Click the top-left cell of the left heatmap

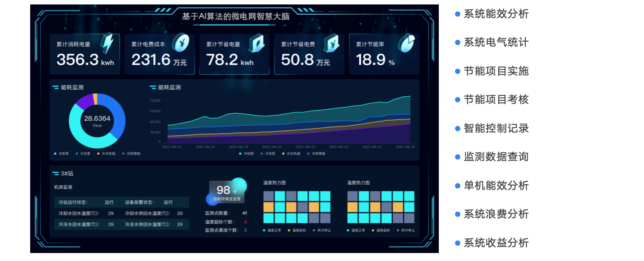coord(269,196)
